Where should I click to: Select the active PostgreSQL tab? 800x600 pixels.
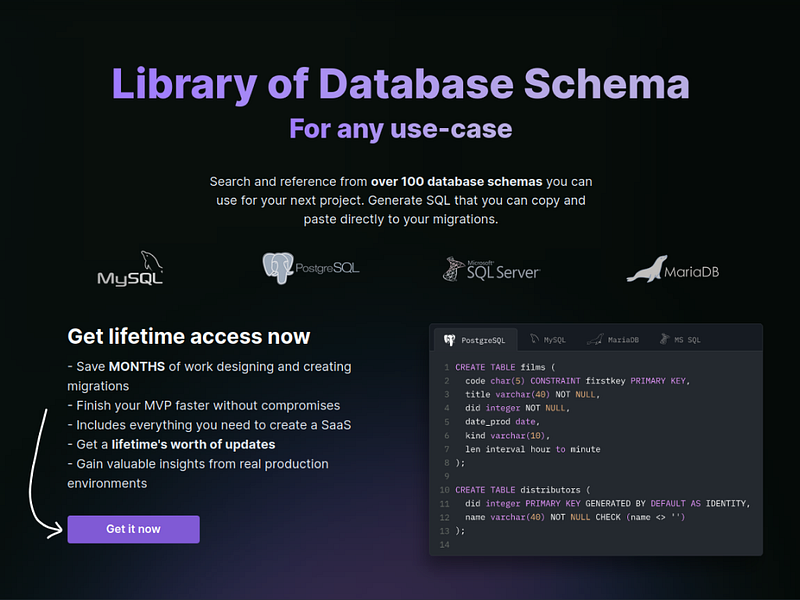click(x=477, y=339)
